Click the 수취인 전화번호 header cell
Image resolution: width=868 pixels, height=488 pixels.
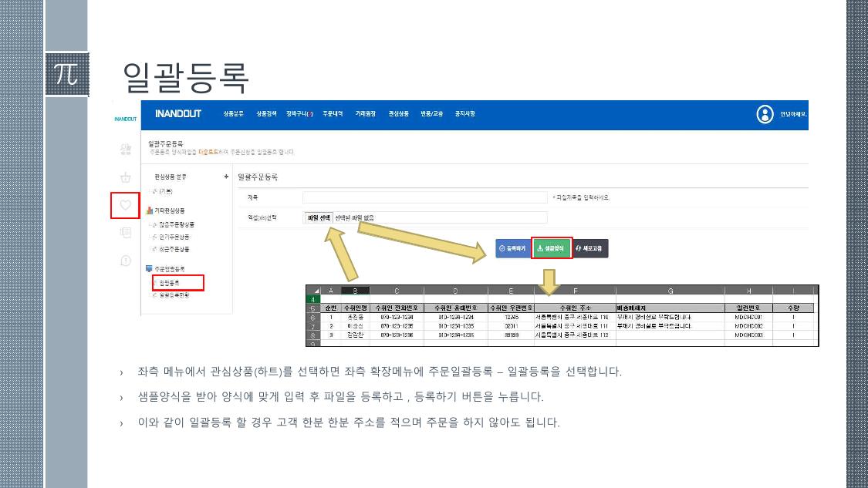click(397, 308)
